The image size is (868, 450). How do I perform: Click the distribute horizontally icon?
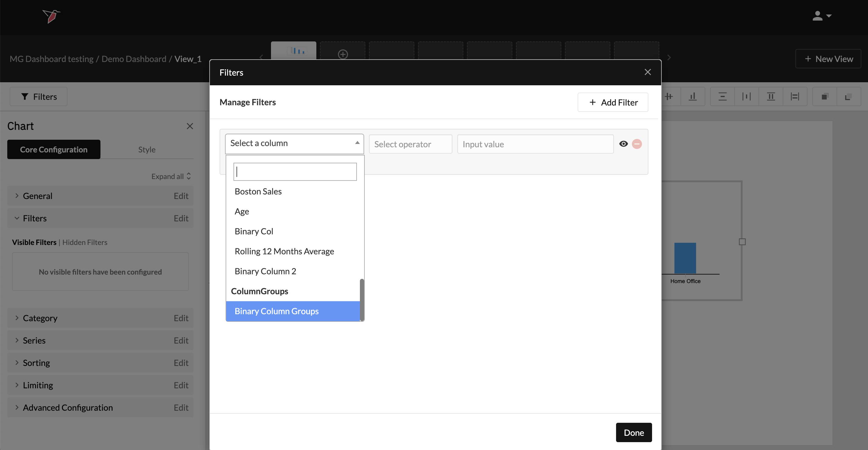click(746, 97)
